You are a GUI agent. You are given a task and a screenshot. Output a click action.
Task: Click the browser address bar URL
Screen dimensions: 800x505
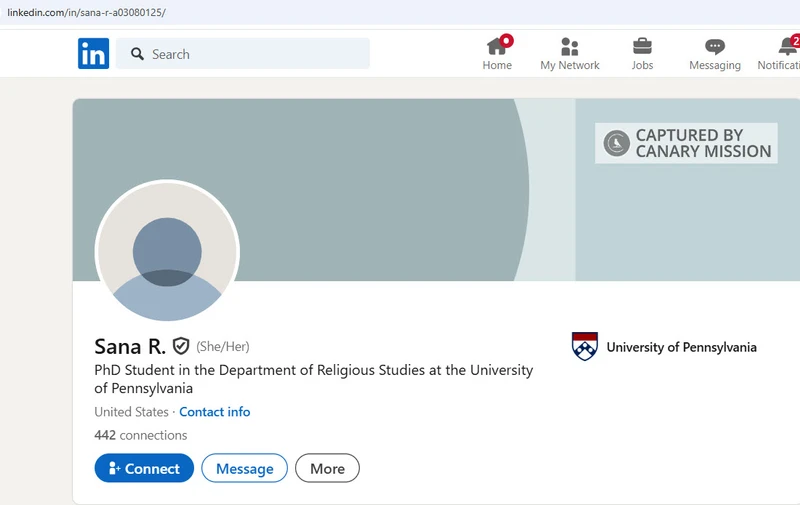(86, 12)
